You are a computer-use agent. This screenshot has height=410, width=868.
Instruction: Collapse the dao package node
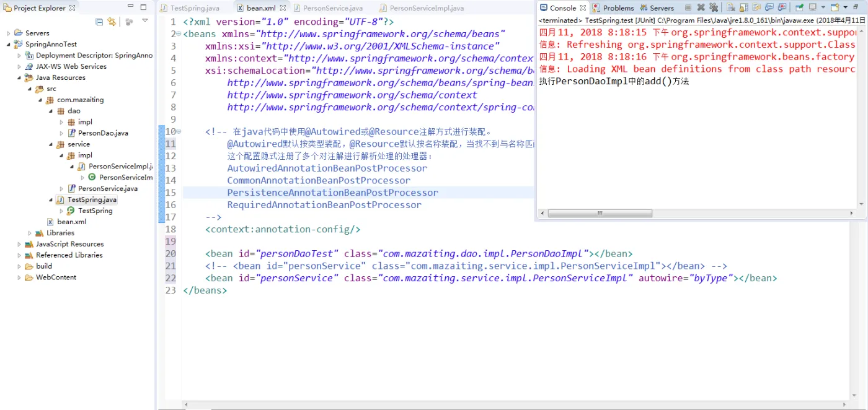(x=51, y=111)
